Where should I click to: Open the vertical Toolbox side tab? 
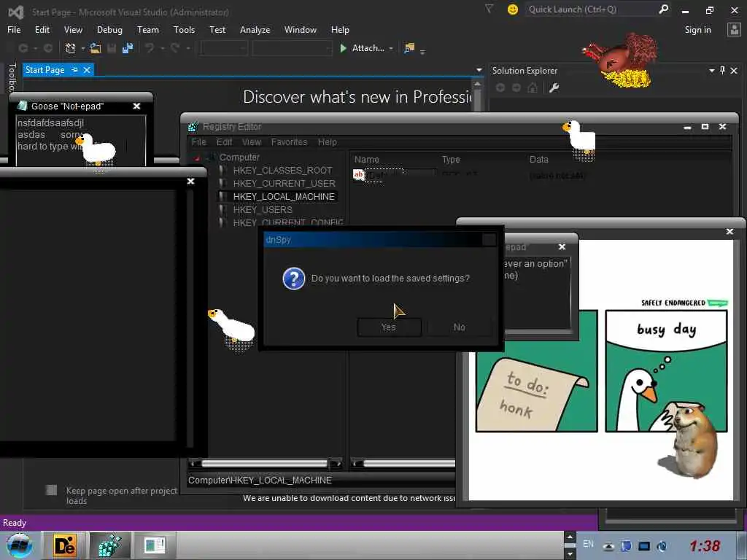[12, 77]
